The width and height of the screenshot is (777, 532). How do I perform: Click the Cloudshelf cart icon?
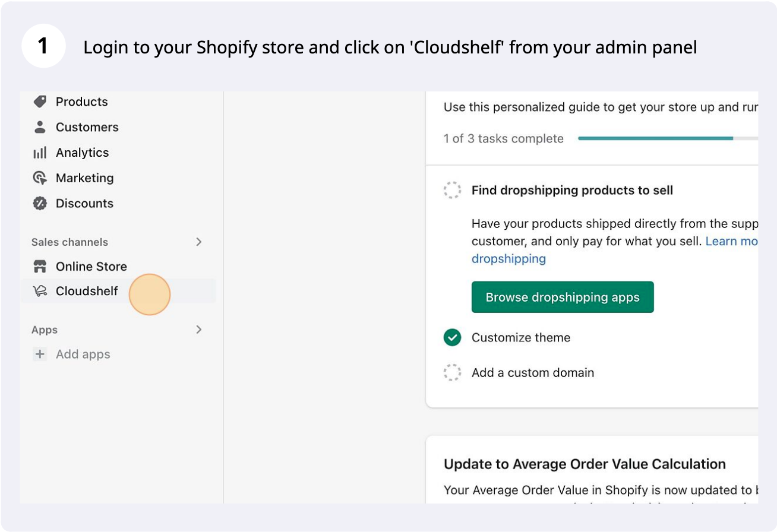pyautogui.click(x=40, y=291)
